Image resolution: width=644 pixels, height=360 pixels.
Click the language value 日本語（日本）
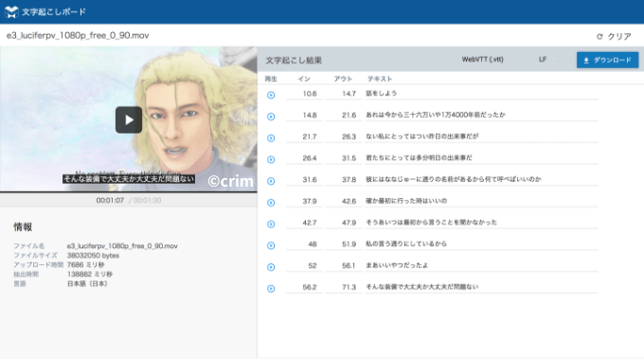[87, 284]
